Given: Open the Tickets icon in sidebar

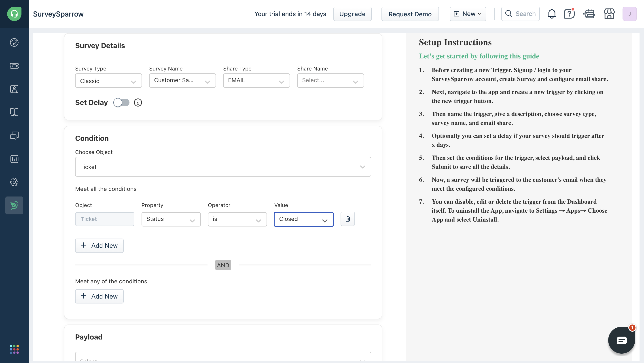Looking at the screenshot, I should 14,66.
